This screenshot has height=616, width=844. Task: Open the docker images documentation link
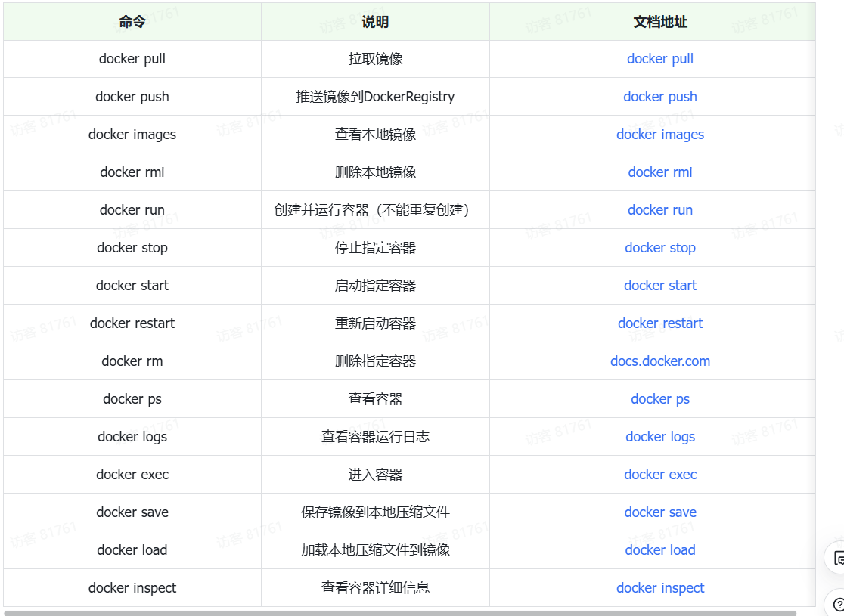coord(660,134)
